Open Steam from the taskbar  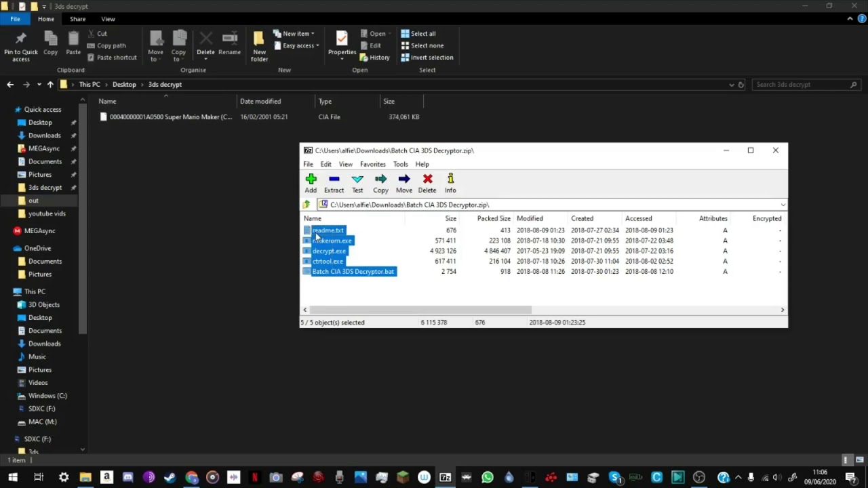(170, 477)
